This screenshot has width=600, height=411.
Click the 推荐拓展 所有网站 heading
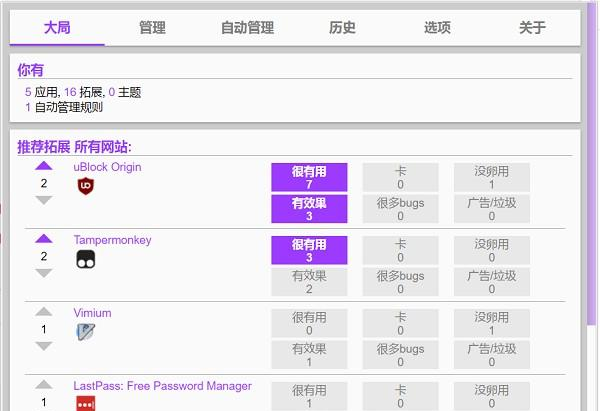point(74,147)
